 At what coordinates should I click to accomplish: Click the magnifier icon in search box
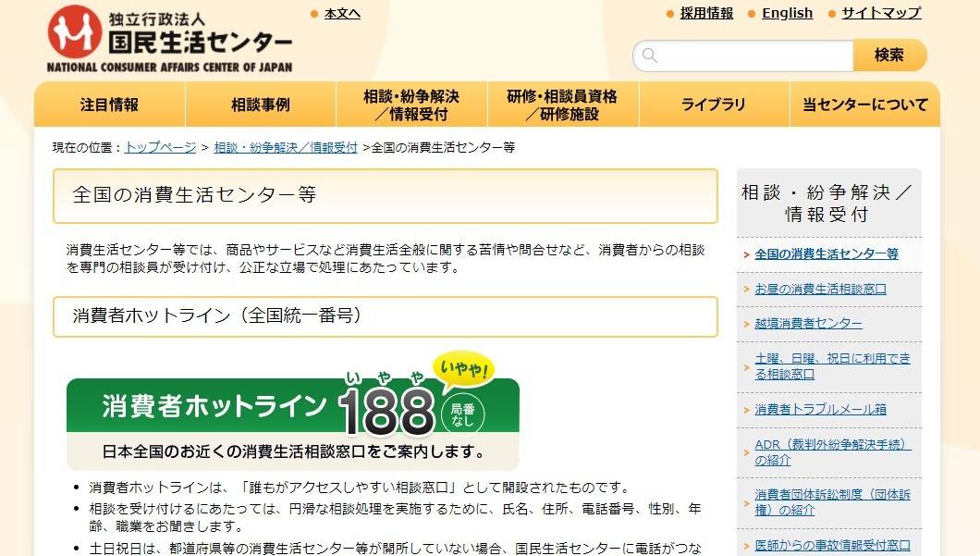[650, 56]
